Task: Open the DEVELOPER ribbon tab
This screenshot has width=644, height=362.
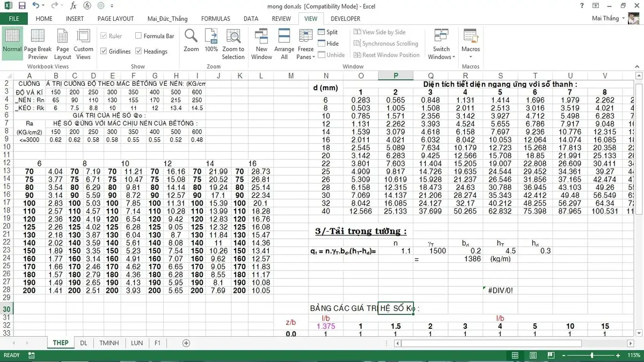Action: coord(345,18)
